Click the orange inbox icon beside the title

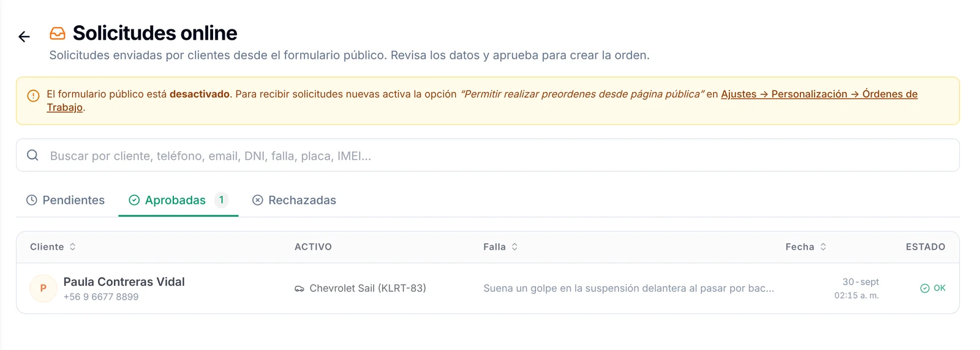(58, 33)
